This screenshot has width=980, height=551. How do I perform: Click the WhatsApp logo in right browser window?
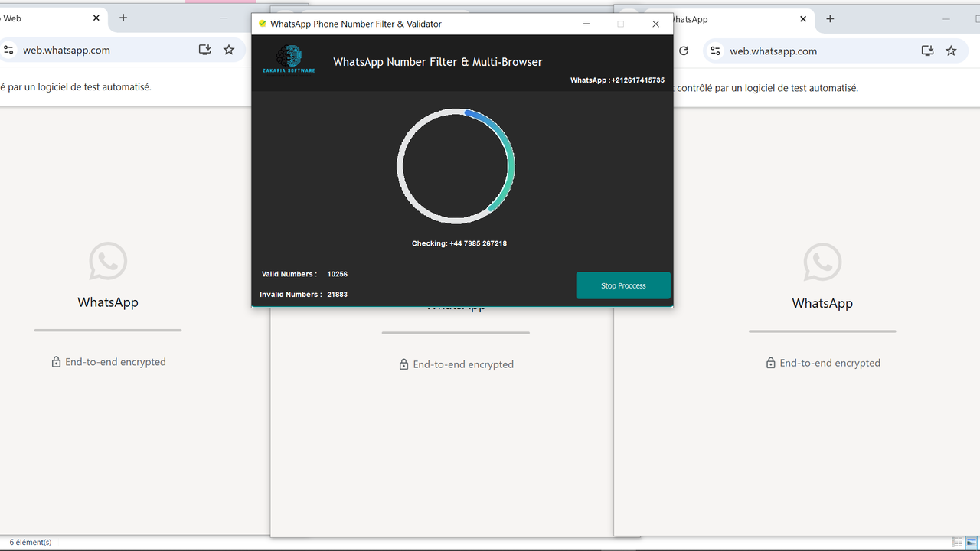pos(822,262)
